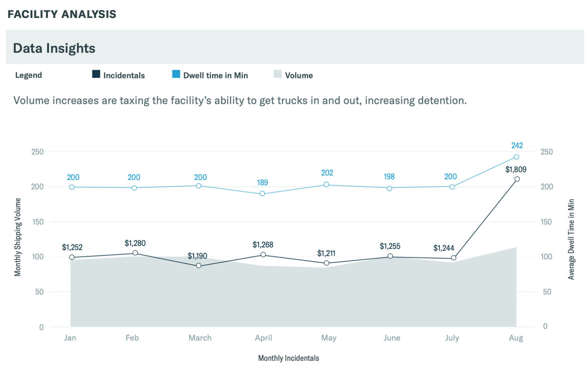
Task: Click the gray Volume legend swatch
Action: click(278, 74)
